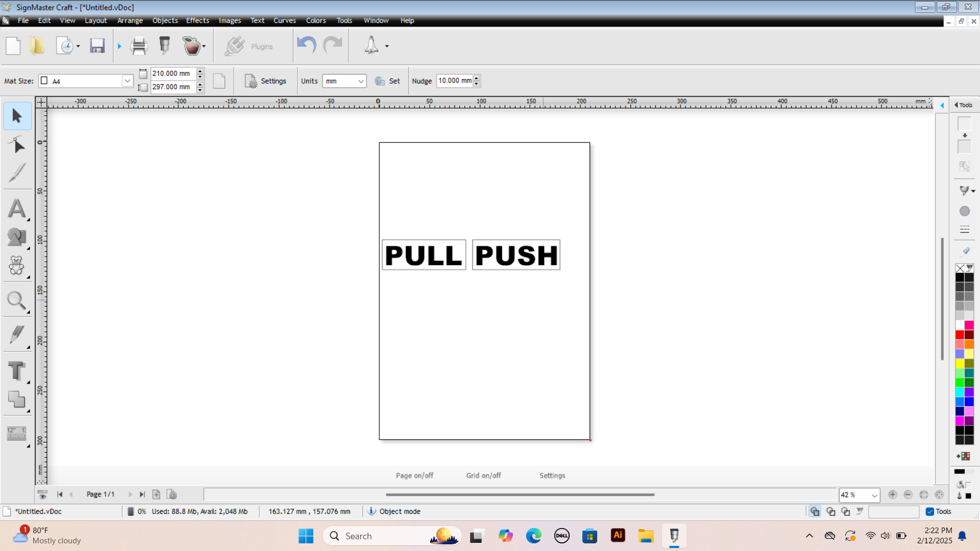The width and height of the screenshot is (980, 551).
Task: Toggle the page orientation button
Action: (x=219, y=81)
